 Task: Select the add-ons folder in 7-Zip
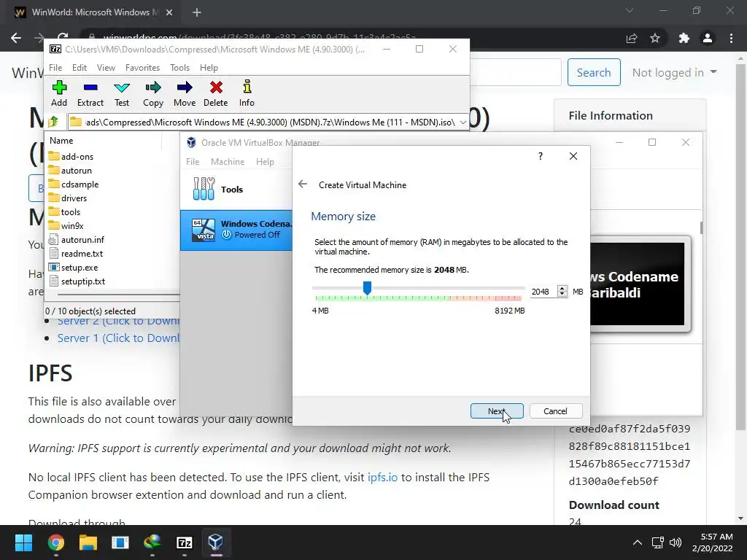coord(71,157)
